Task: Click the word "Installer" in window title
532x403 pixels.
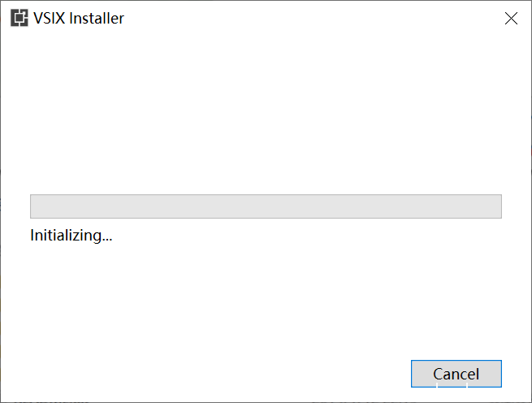Action: coord(97,18)
